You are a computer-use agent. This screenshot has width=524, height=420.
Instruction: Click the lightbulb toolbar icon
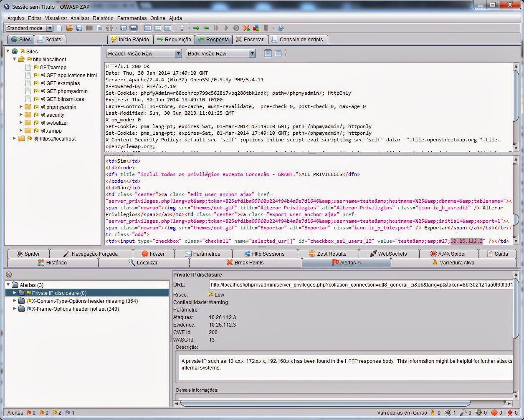coord(182,28)
